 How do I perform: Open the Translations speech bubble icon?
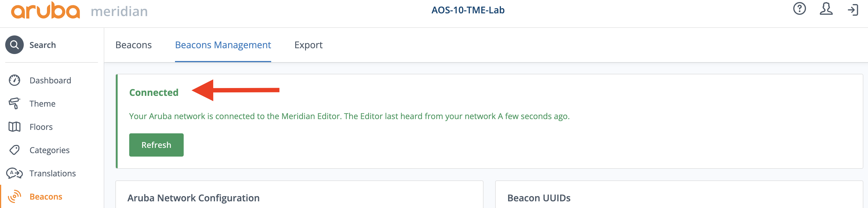pos(14,173)
